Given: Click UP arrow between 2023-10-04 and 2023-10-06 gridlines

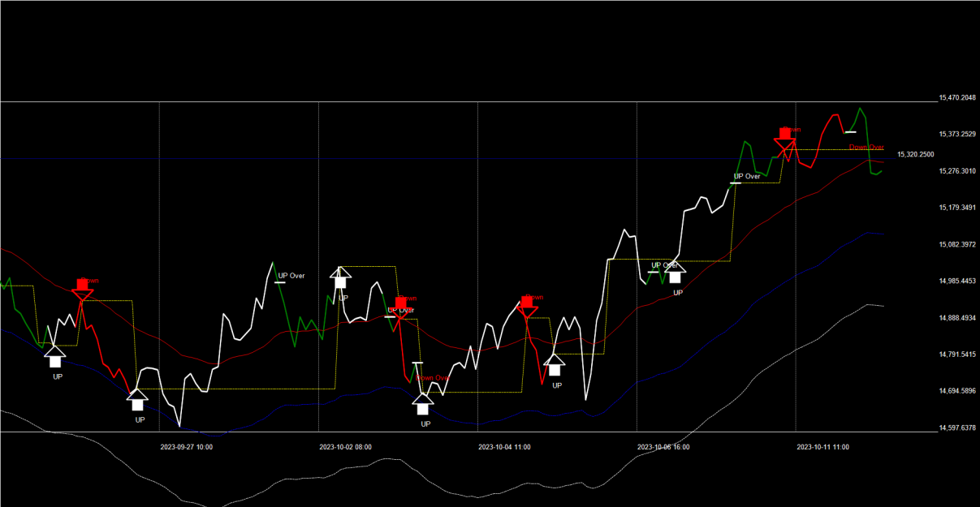Looking at the screenshot, I should [555, 364].
